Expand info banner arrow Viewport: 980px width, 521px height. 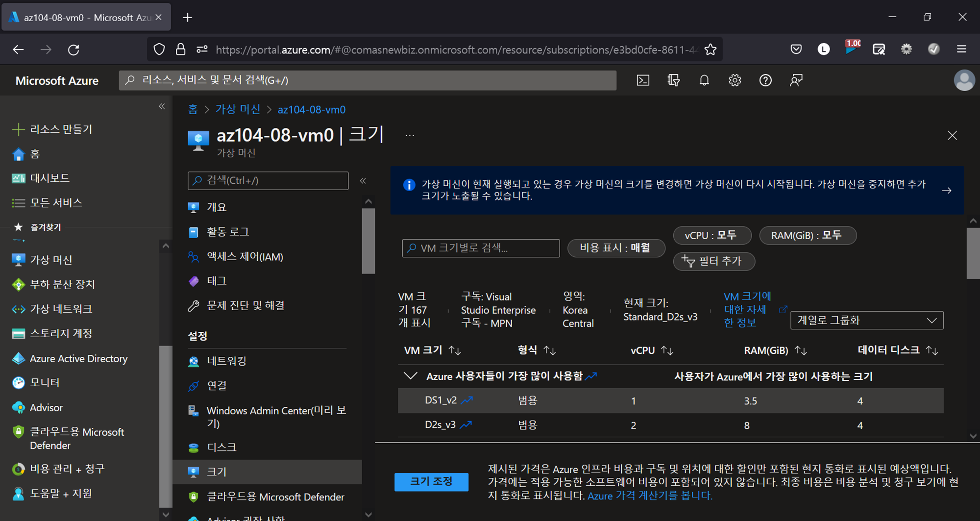pos(947,190)
